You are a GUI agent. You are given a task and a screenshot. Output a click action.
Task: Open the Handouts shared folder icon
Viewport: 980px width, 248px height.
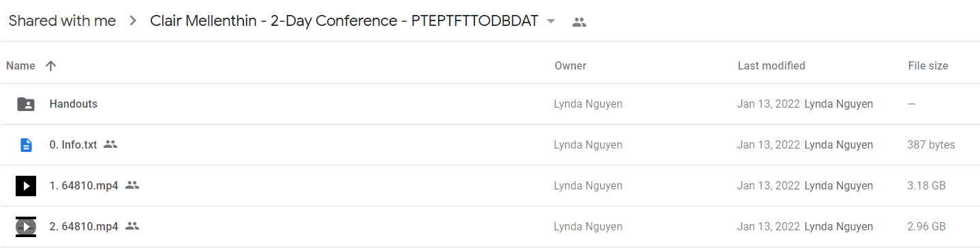26,104
